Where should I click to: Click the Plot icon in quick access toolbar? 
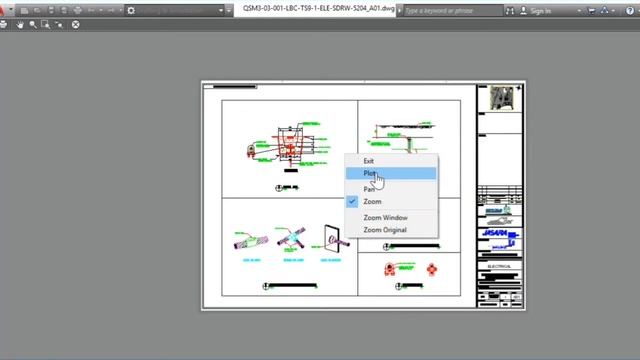coord(78,10)
